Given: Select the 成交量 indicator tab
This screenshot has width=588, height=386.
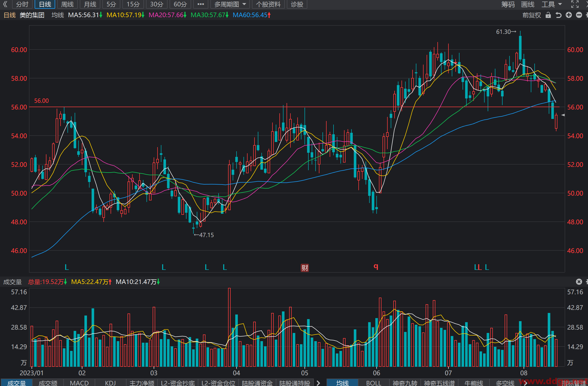Looking at the screenshot, I should pos(16,383).
